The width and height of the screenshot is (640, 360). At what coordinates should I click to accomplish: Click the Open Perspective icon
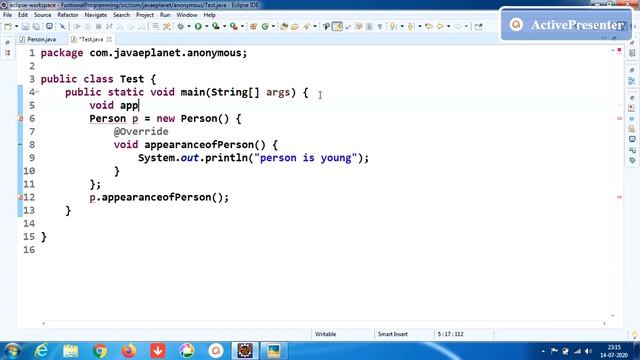point(478,27)
